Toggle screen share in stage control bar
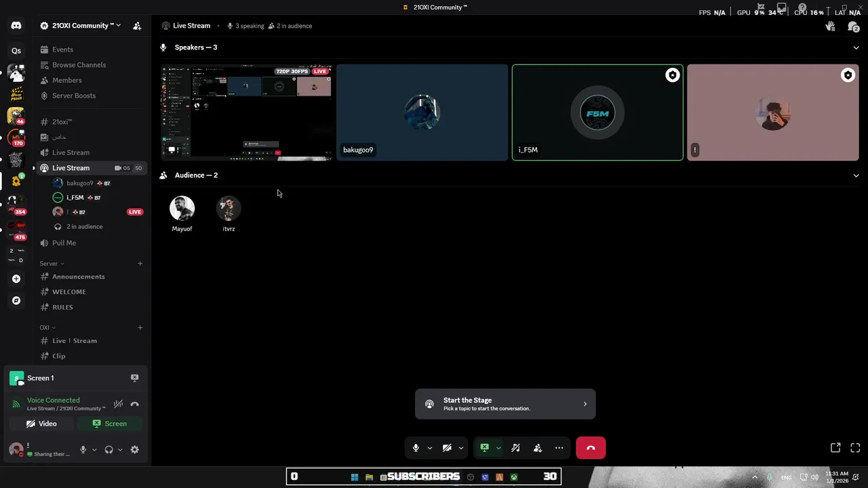The width and height of the screenshot is (868, 488). coord(484,448)
